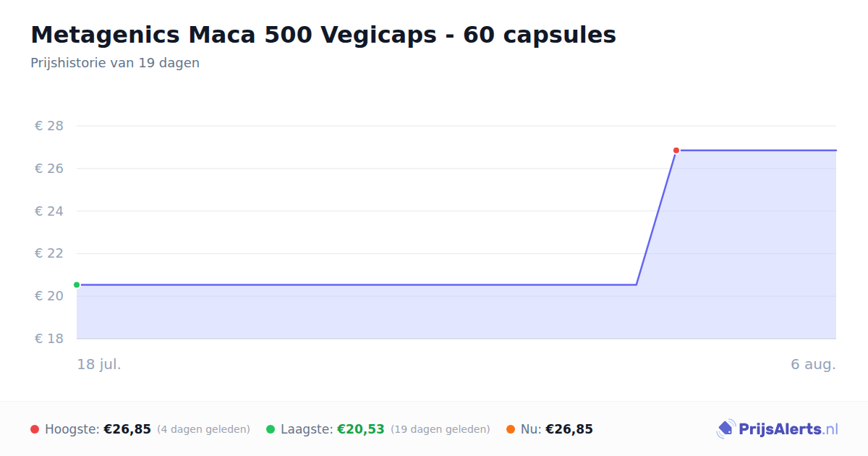
Task: Click the 18 jul. start date label
Action: (x=99, y=364)
